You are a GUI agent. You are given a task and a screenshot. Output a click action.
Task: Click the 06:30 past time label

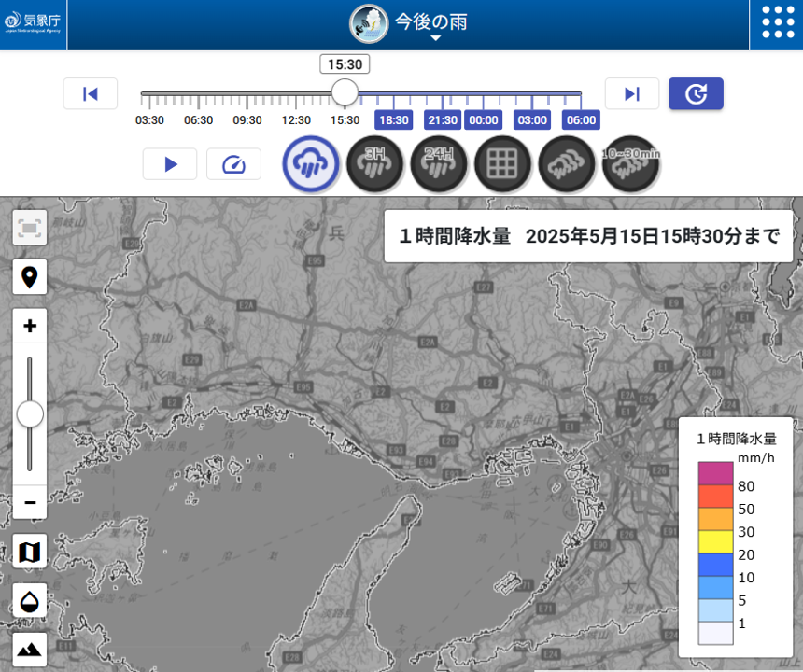pyautogui.click(x=198, y=120)
